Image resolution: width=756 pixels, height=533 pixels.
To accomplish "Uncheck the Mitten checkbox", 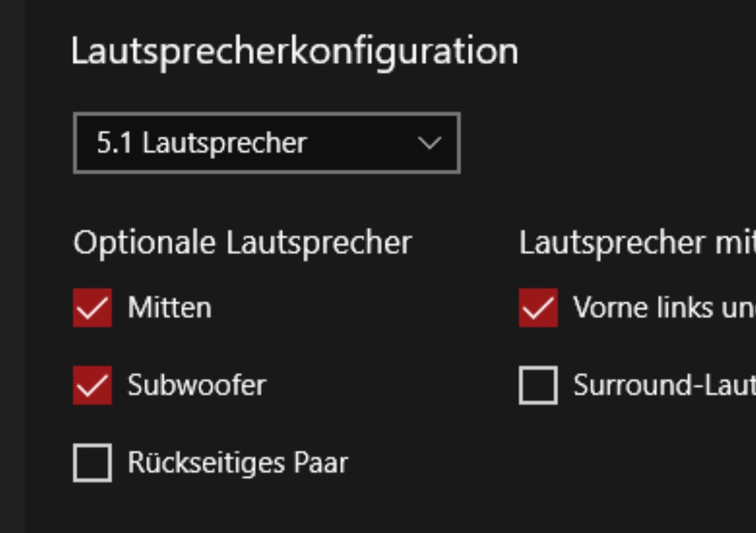I will [x=92, y=308].
